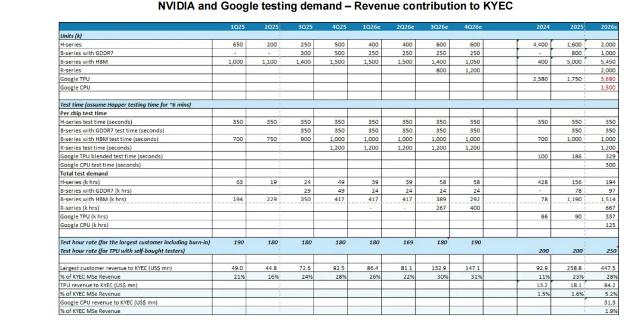The height and width of the screenshot is (329, 644).
Task: Click the 2Q26e column header
Action: [x=405, y=27]
